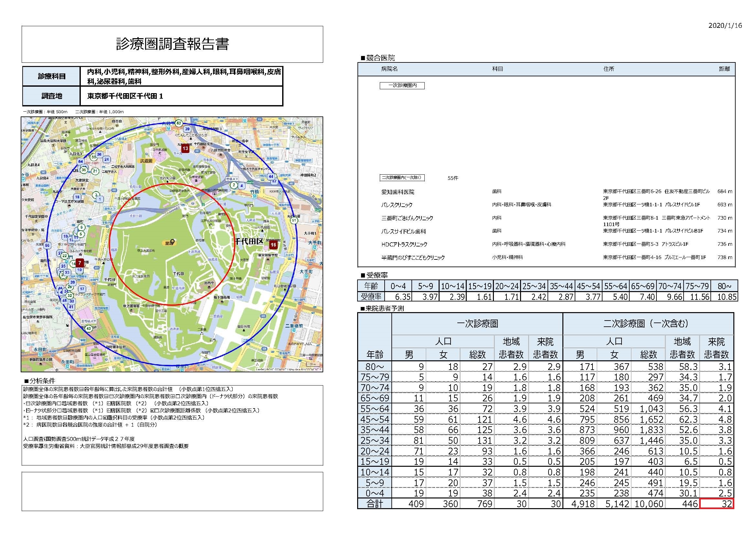Image resolution: width=756 pixels, height=535 pixels.
Task: Click hospital name パレスクリニック
Action: click(397, 205)
